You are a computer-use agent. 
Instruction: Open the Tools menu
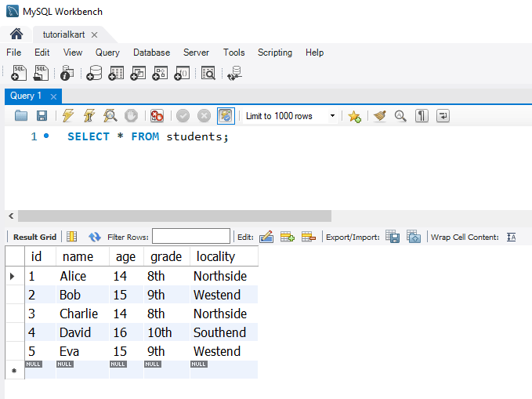pos(233,53)
